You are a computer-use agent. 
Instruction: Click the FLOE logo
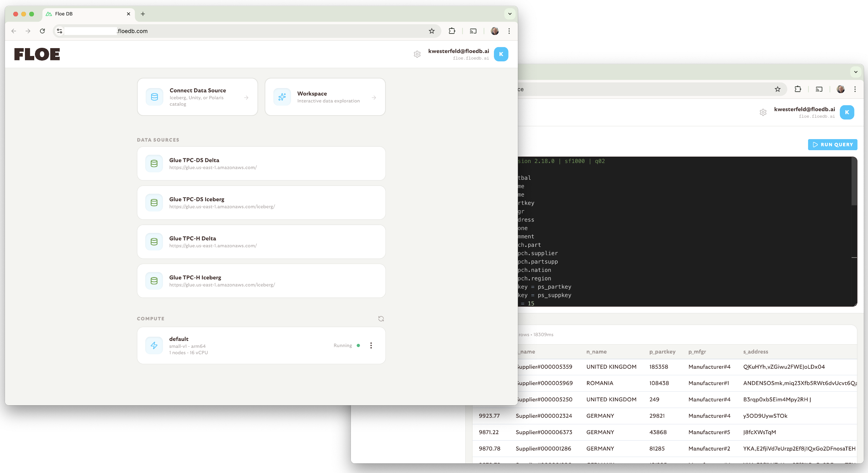point(37,54)
